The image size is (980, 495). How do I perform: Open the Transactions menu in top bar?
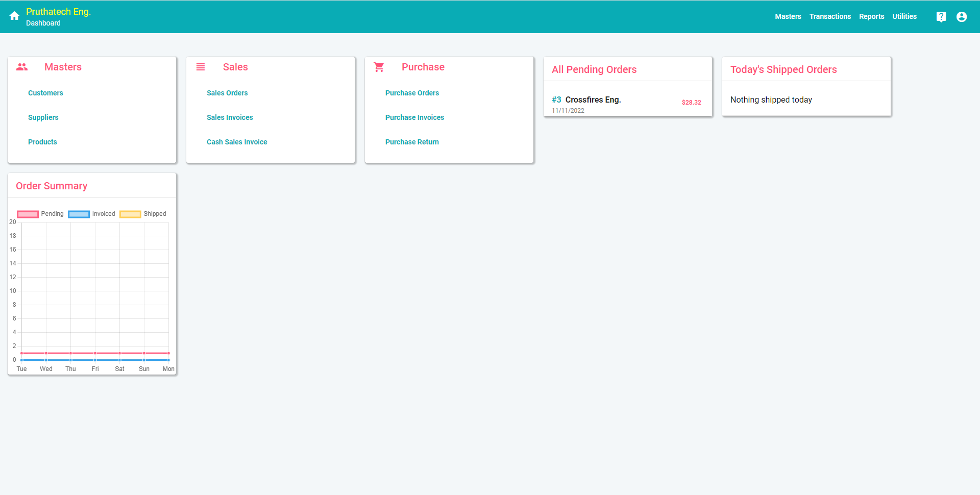pyautogui.click(x=830, y=16)
